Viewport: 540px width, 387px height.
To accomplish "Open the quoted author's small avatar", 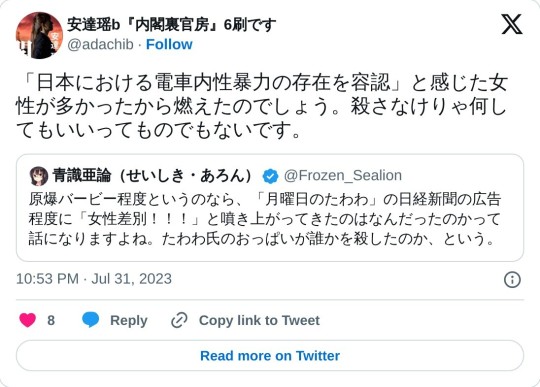I will click(39, 176).
